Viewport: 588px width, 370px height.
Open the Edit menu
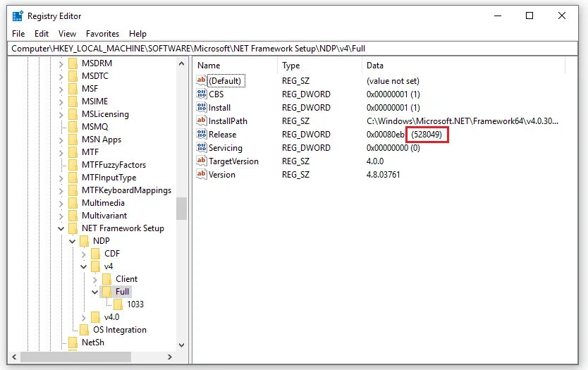pos(42,34)
